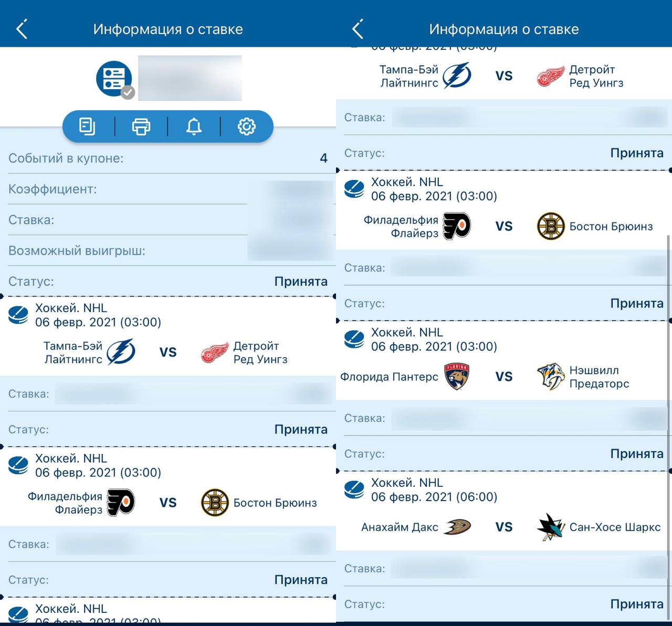Enable notifications with the bell icon
The image size is (672, 626).
point(194,126)
